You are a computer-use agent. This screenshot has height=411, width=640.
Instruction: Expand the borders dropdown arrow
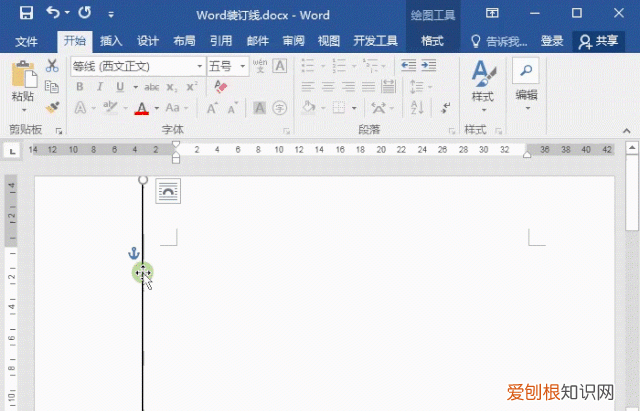(354, 108)
